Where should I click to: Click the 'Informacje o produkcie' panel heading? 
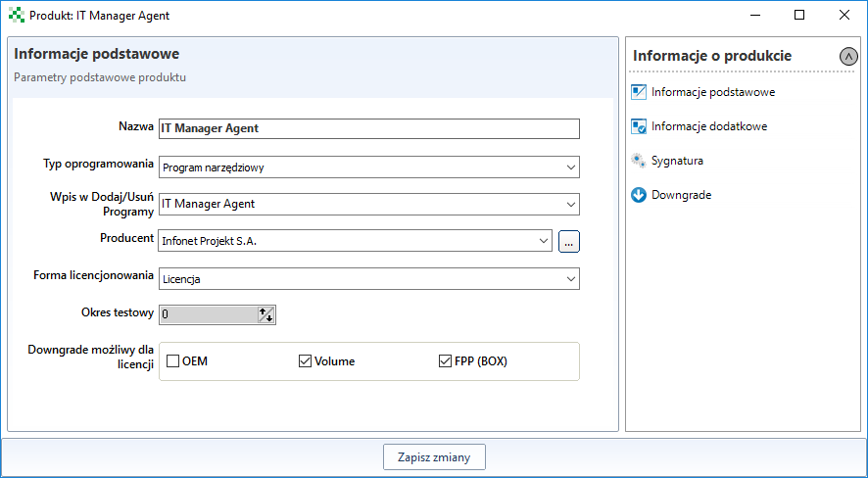pos(712,56)
